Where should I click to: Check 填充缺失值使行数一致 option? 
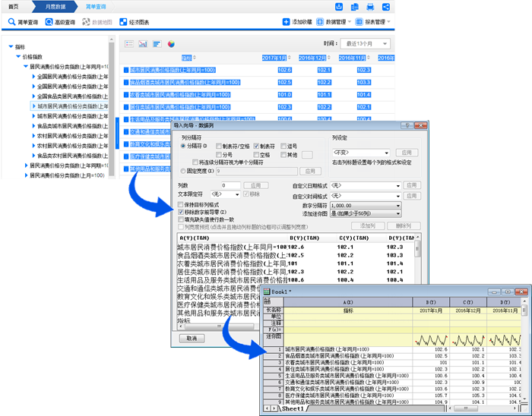[181, 219]
